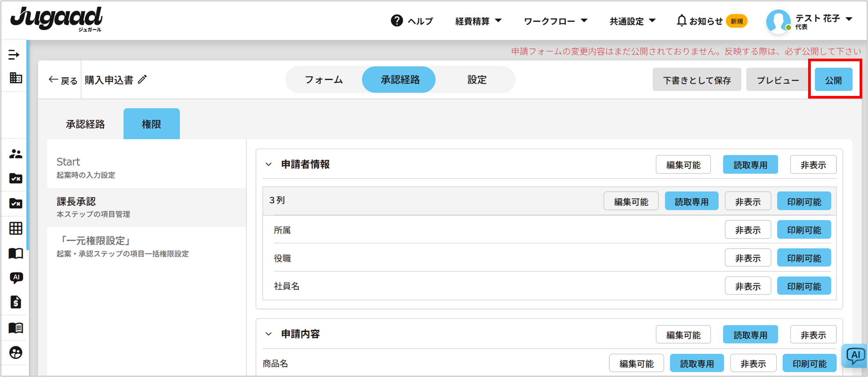Open the 経費精算 dropdown menu
This screenshot has height=377, width=868.
click(x=478, y=21)
